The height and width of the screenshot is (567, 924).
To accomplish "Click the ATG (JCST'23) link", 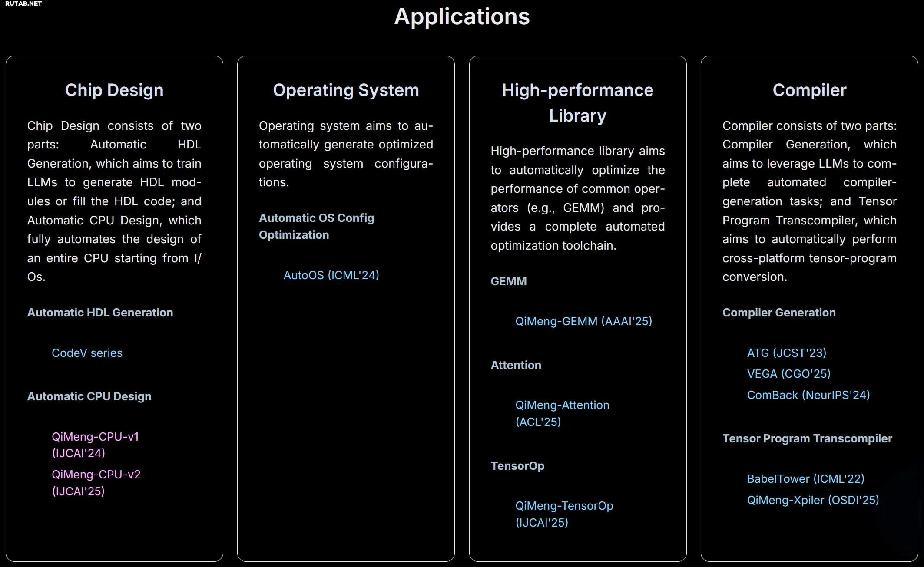I will [786, 353].
